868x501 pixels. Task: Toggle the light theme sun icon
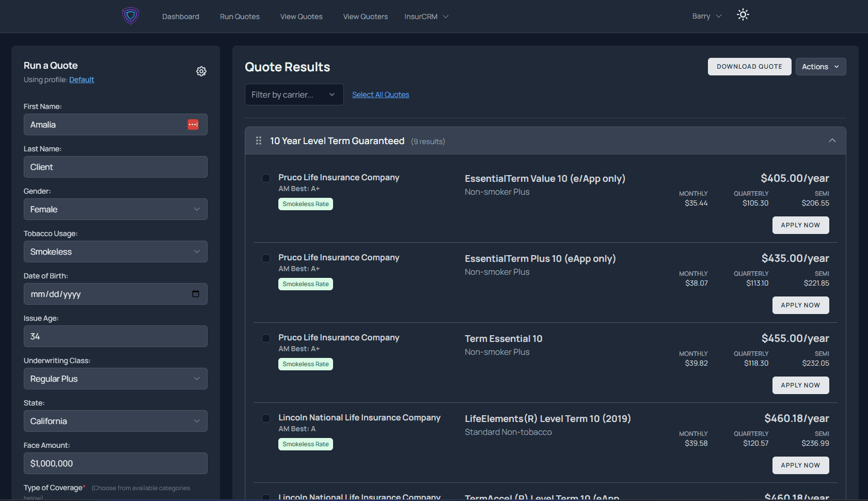point(743,14)
